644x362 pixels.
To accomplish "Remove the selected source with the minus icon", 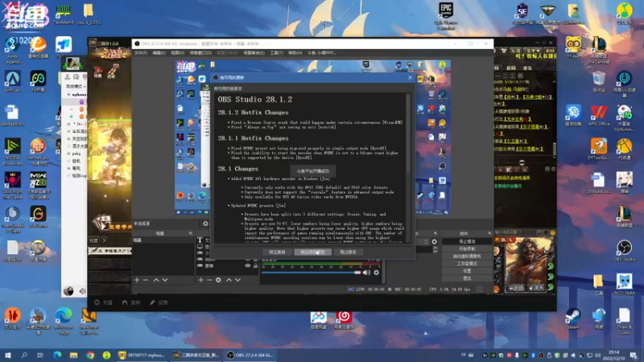I will point(209,280).
